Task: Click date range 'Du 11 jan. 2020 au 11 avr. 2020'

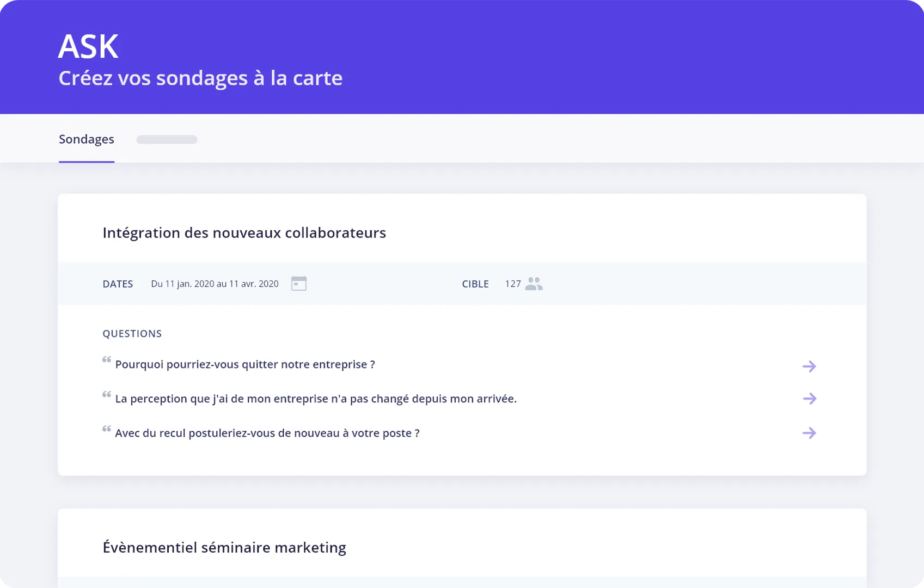Action: [x=215, y=284]
